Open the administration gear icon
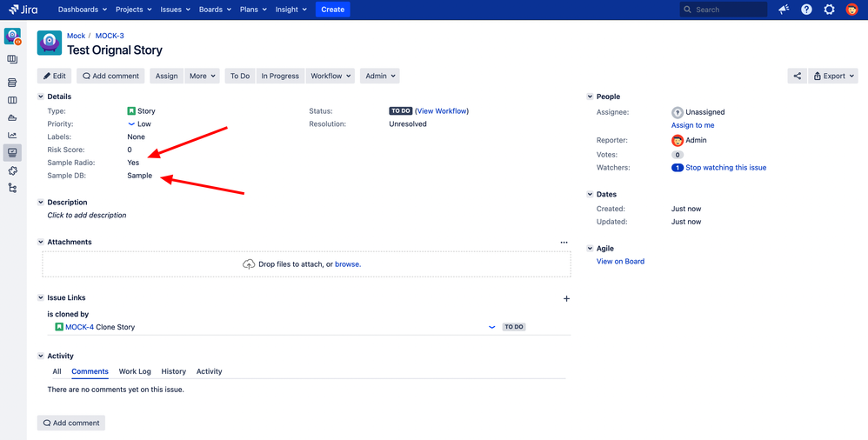The width and height of the screenshot is (868, 440). (829, 10)
